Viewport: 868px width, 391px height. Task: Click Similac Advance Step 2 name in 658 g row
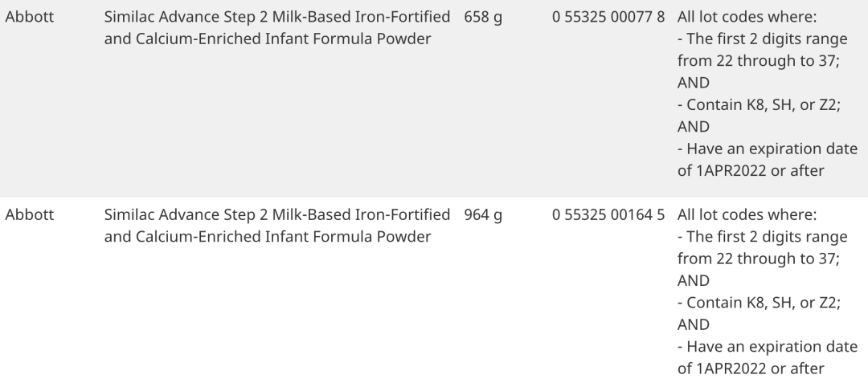(277, 28)
